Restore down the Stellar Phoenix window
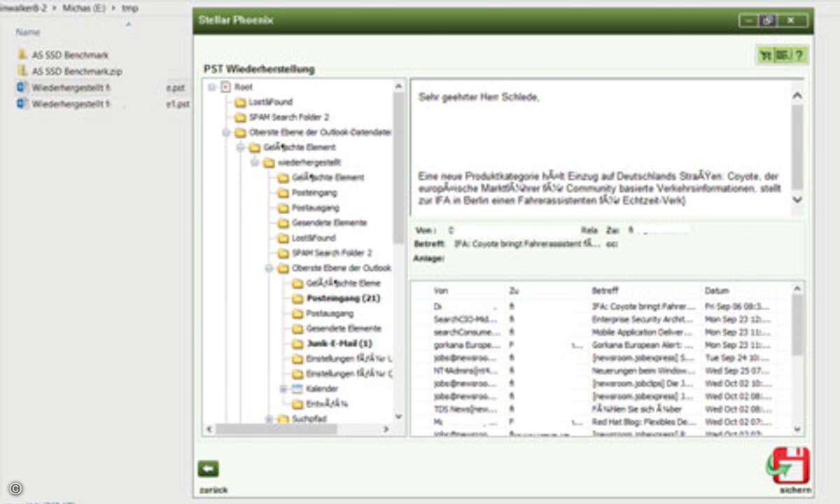Viewport: 840px width, 504px height. [767, 21]
